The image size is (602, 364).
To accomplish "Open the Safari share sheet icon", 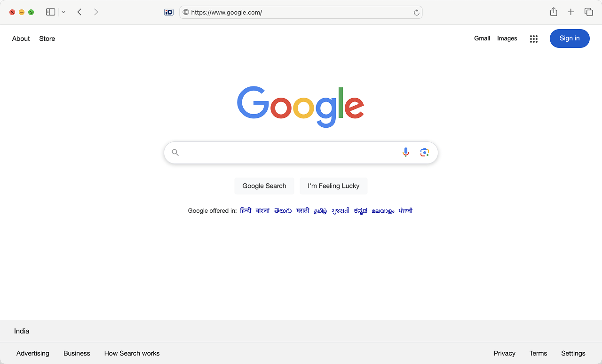I will pyautogui.click(x=554, y=12).
